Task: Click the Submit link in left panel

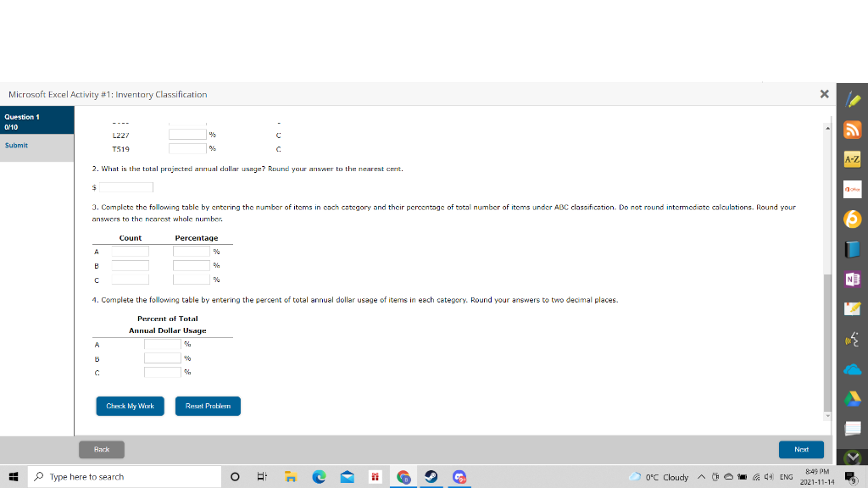Action: pyautogui.click(x=15, y=145)
